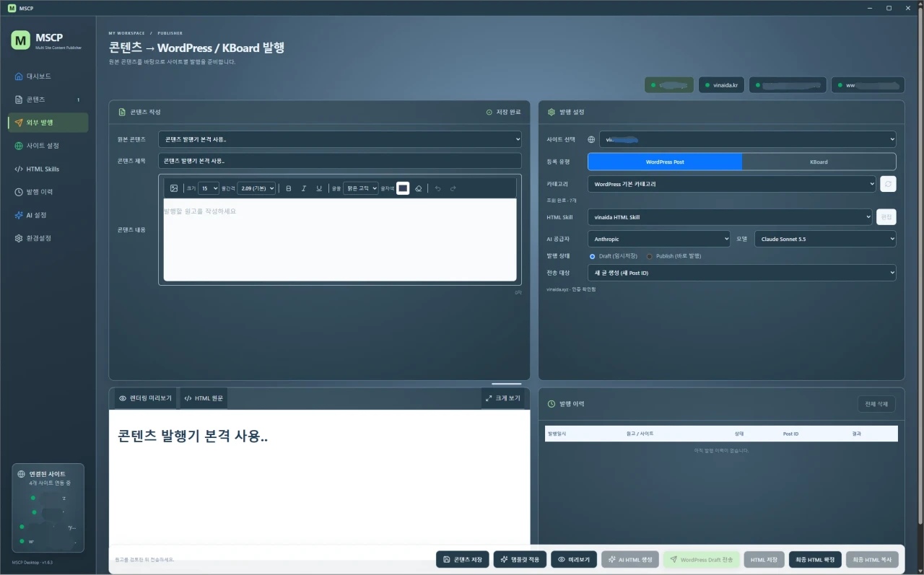Image resolution: width=924 pixels, height=575 pixels.
Task: Click the MSCP logo icon
Action: tap(21, 40)
